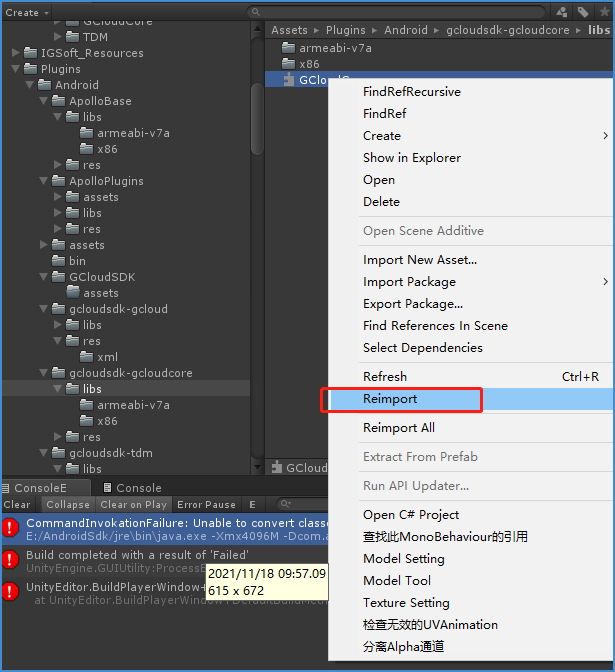
Task: Collapse the gcloudsdk-gcloud folder
Action: pos(44,309)
